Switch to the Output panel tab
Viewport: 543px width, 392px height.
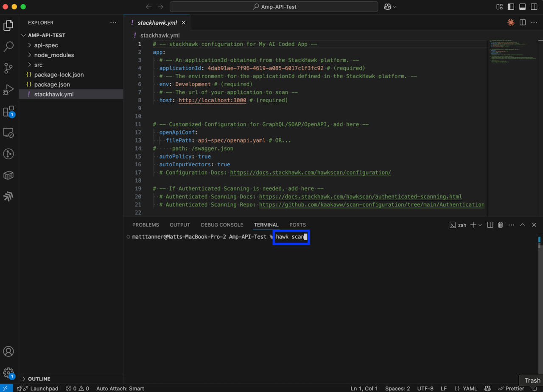point(180,225)
